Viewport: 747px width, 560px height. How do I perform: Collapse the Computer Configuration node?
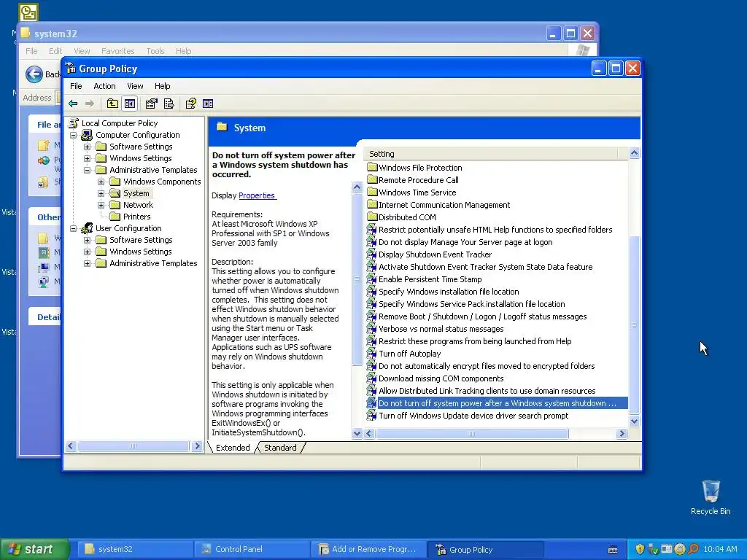[74, 135]
